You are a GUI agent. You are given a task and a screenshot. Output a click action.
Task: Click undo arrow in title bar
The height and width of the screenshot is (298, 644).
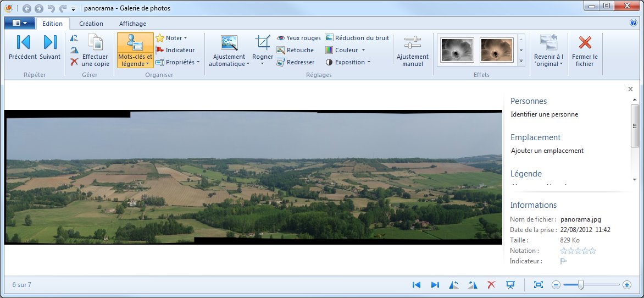pyautogui.click(x=51, y=8)
